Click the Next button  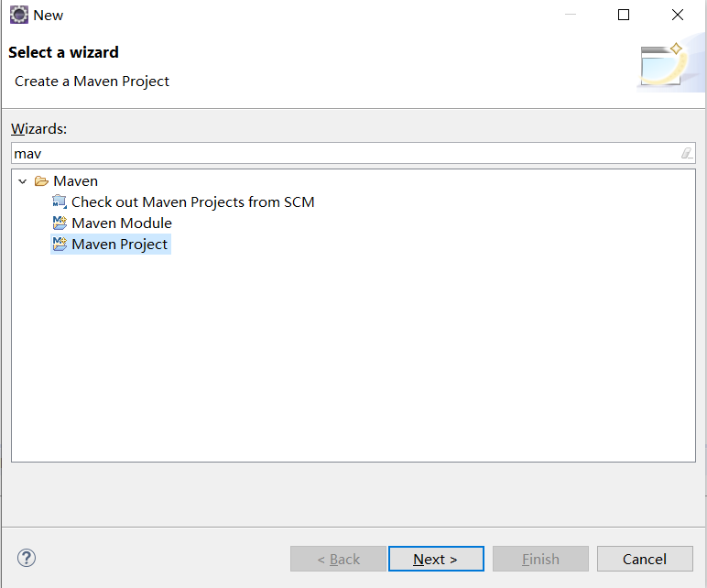[436, 559]
